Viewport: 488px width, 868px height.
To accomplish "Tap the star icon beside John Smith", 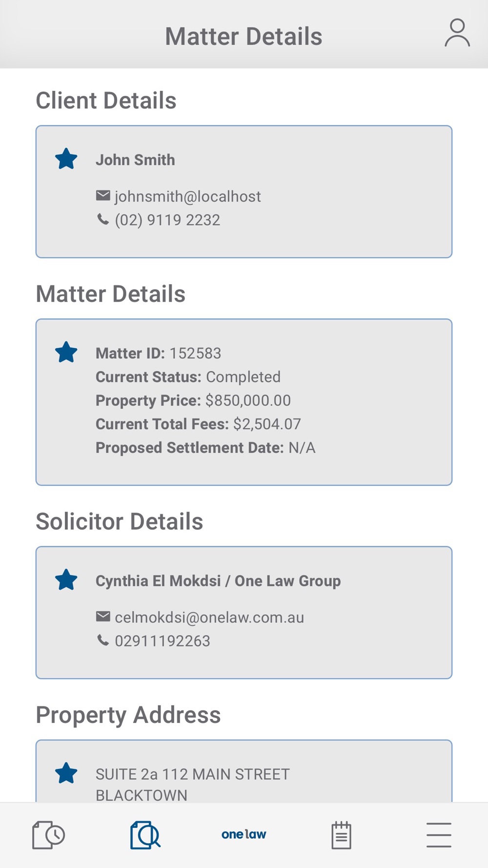I will [x=66, y=159].
